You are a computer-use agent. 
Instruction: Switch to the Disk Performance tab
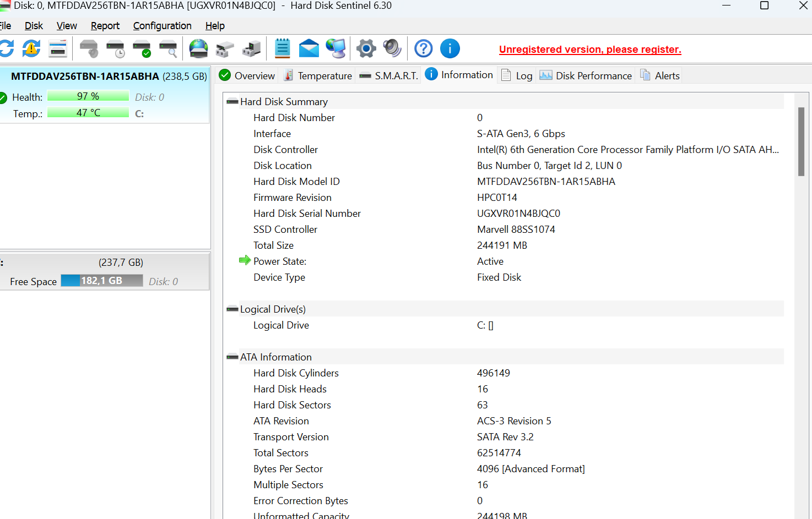(x=586, y=76)
